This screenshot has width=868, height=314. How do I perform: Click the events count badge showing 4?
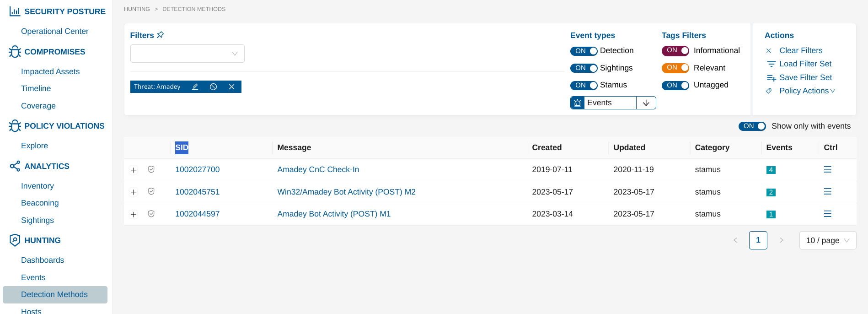[771, 170]
